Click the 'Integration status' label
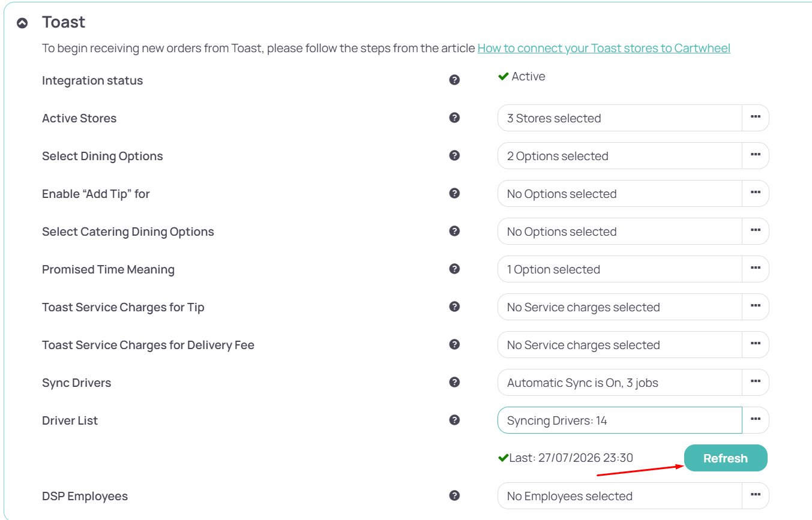This screenshot has height=520, width=812. 92,80
